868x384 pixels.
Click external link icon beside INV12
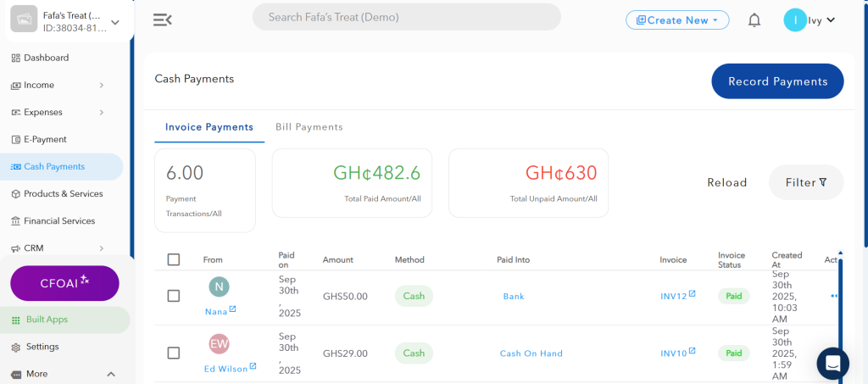pos(692,293)
